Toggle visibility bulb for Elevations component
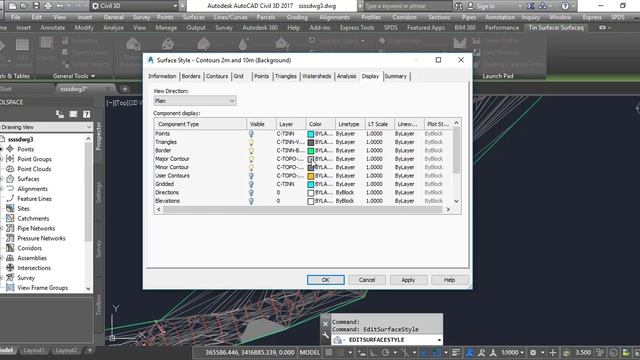Viewport: 640px width, 360px height. [x=251, y=201]
